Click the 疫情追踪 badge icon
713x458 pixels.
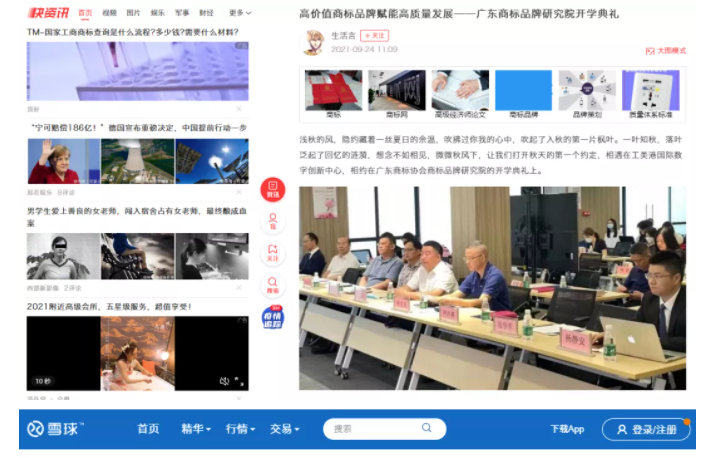[273, 318]
